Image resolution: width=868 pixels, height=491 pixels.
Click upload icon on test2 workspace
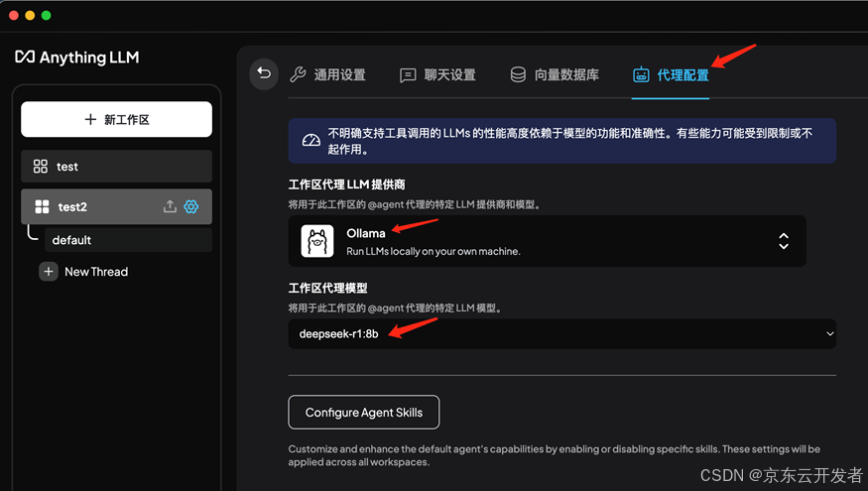[x=170, y=206]
